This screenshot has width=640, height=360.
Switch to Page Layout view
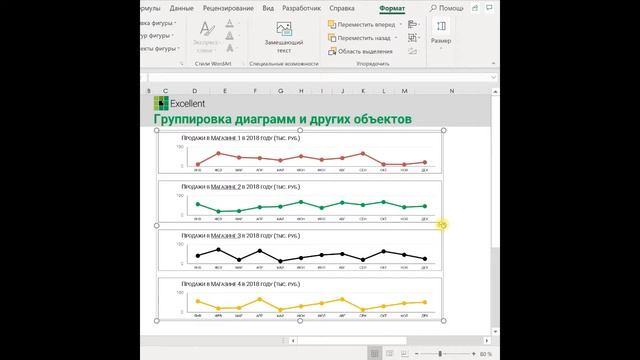(x=389, y=353)
